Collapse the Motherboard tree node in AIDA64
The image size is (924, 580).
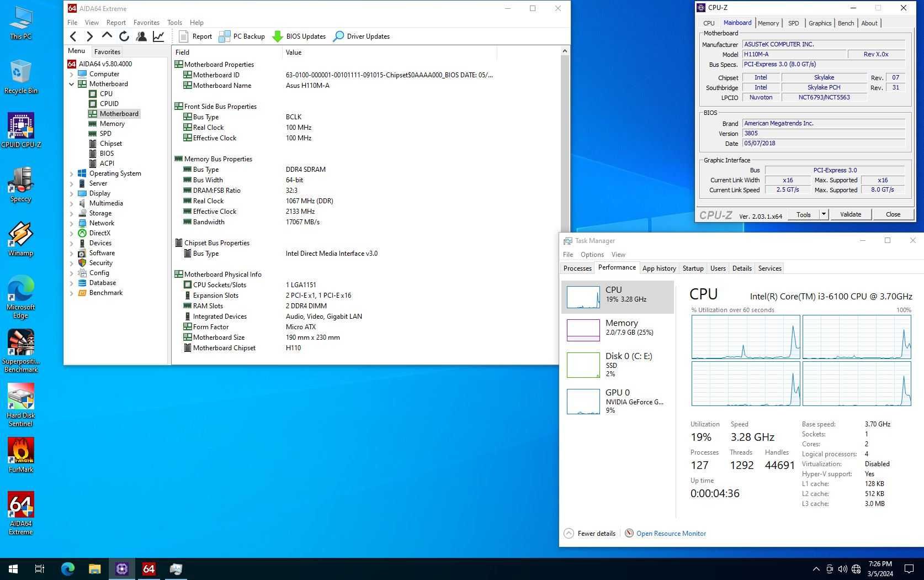(71, 84)
